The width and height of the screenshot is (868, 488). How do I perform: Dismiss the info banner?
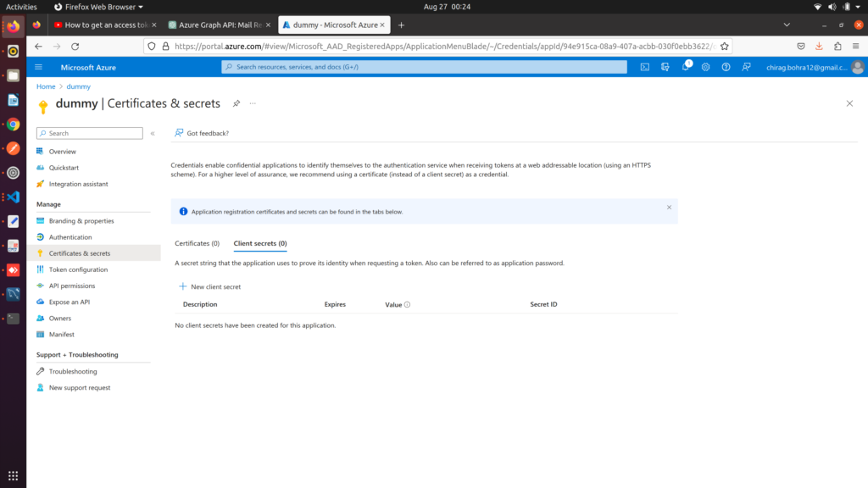tap(669, 208)
